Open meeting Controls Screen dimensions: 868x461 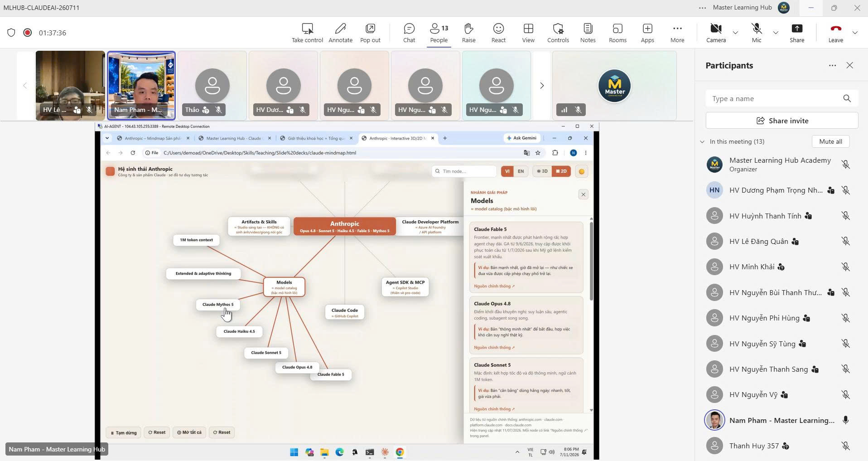[x=558, y=33]
